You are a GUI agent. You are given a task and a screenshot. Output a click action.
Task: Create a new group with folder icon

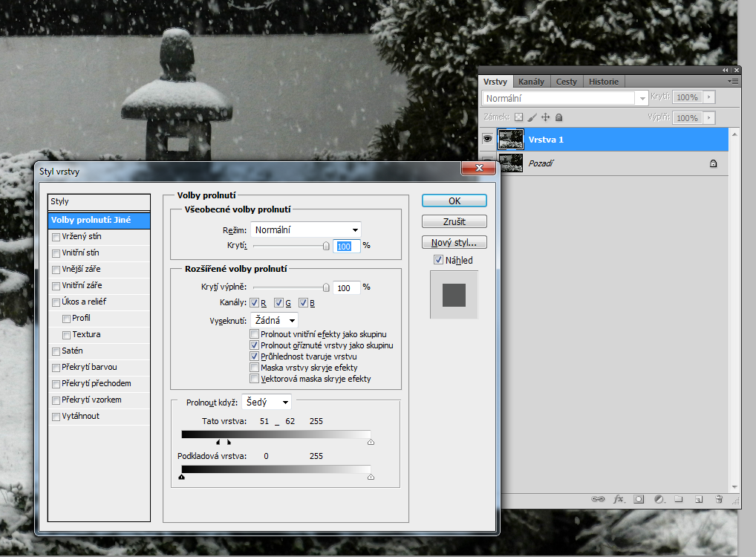[678, 500]
